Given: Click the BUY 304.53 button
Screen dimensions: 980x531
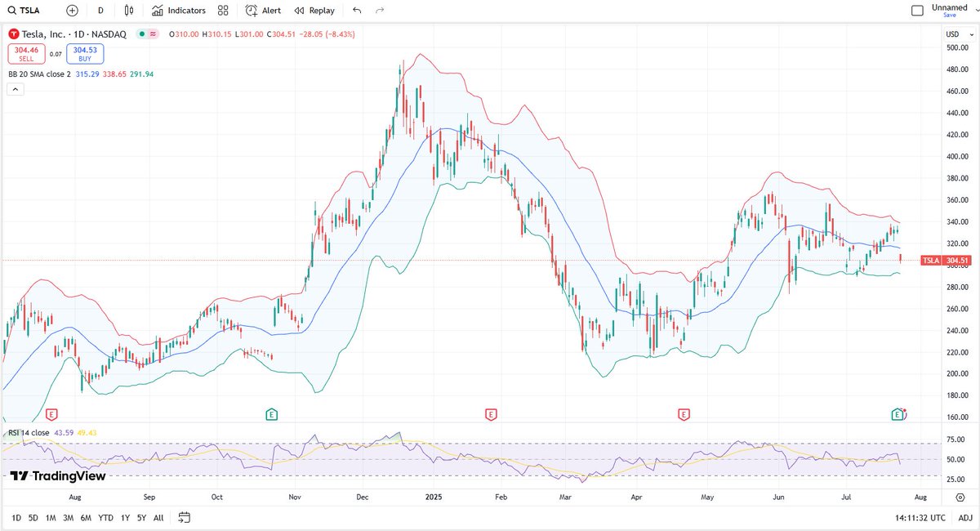Looking at the screenshot, I should [x=85, y=54].
